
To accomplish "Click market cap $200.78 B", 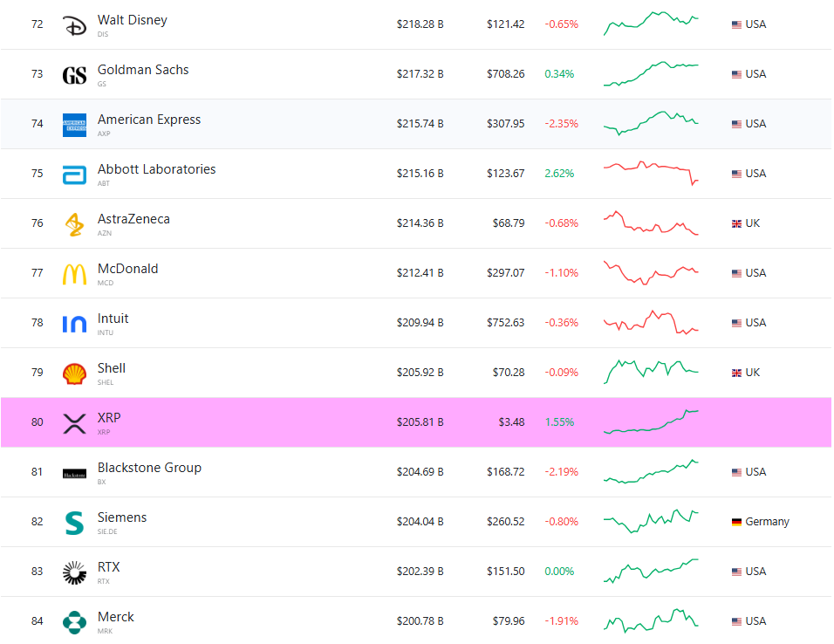I will 420,621.
